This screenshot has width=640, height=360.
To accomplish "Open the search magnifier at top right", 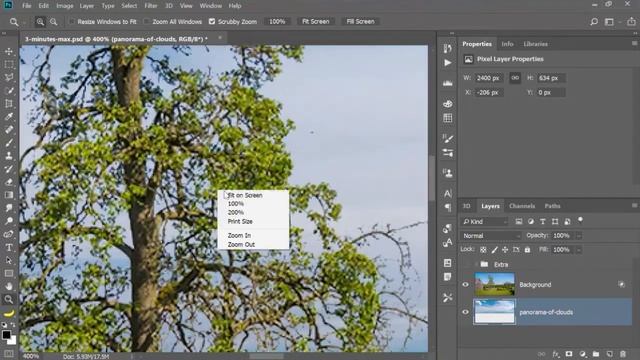I will click(594, 22).
